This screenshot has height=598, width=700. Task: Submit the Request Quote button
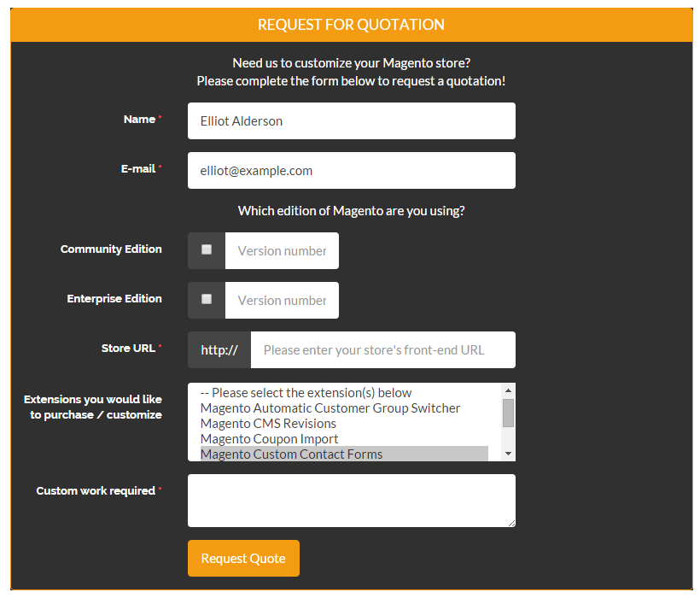[243, 558]
